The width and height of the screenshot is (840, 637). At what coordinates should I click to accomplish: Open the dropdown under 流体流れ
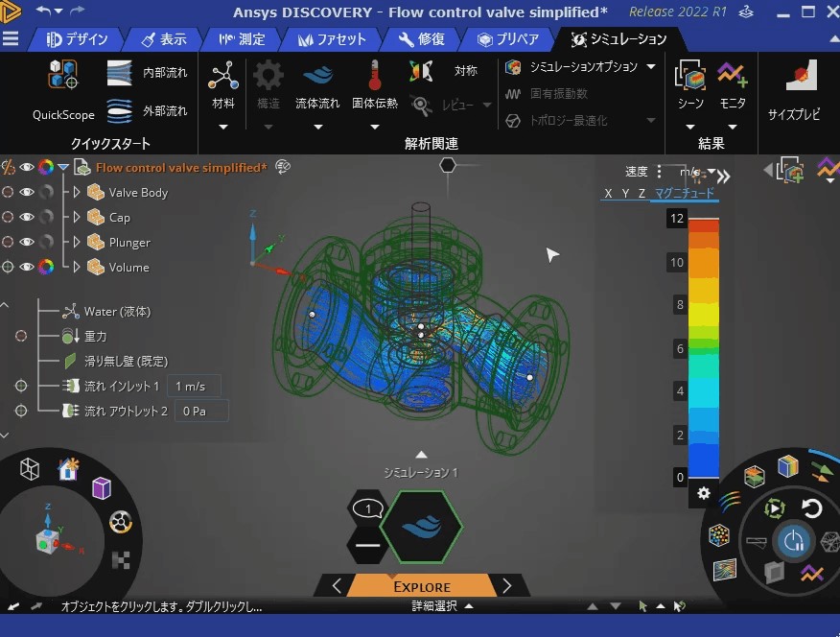318,127
